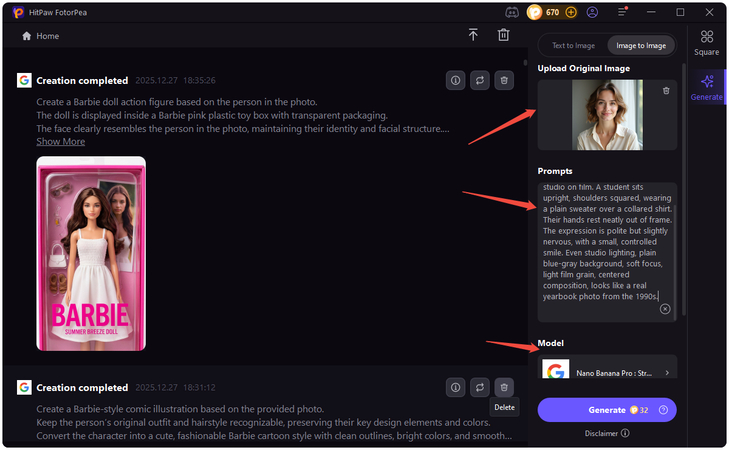
Task: Click the Disclaimer link
Action: [601, 433]
